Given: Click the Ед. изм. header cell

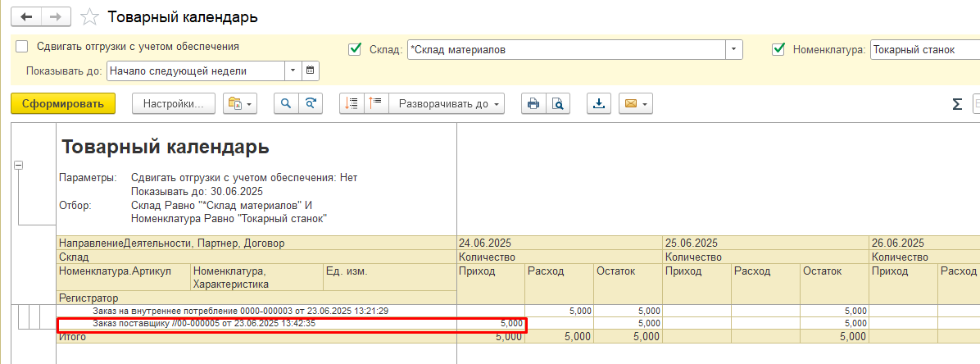Looking at the screenshot, I should pos(389,277).
